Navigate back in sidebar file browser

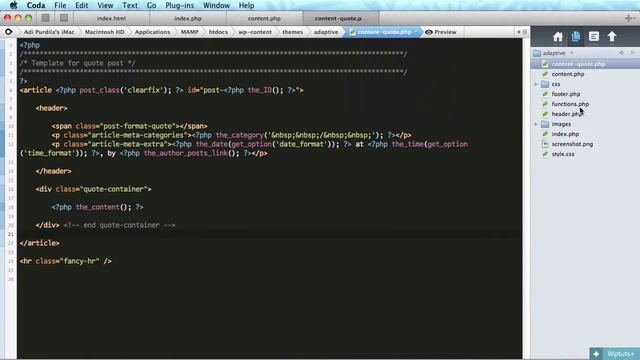tap(621, 53)
